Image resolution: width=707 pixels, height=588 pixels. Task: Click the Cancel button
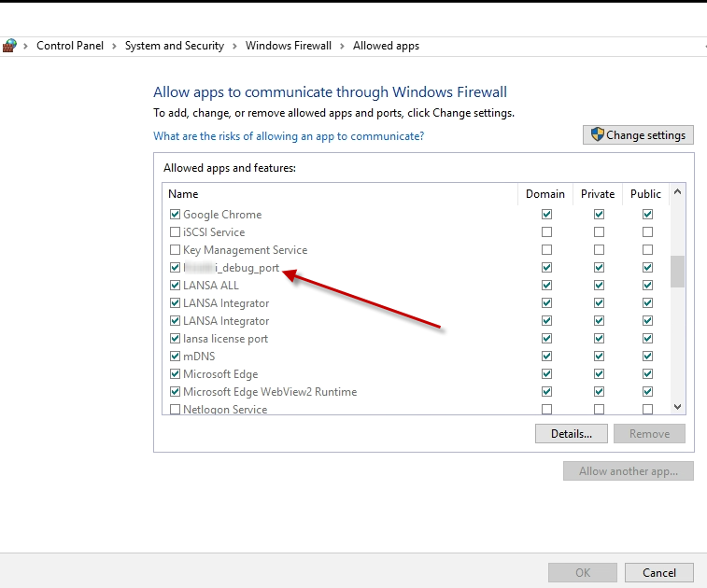coord(658,572)
